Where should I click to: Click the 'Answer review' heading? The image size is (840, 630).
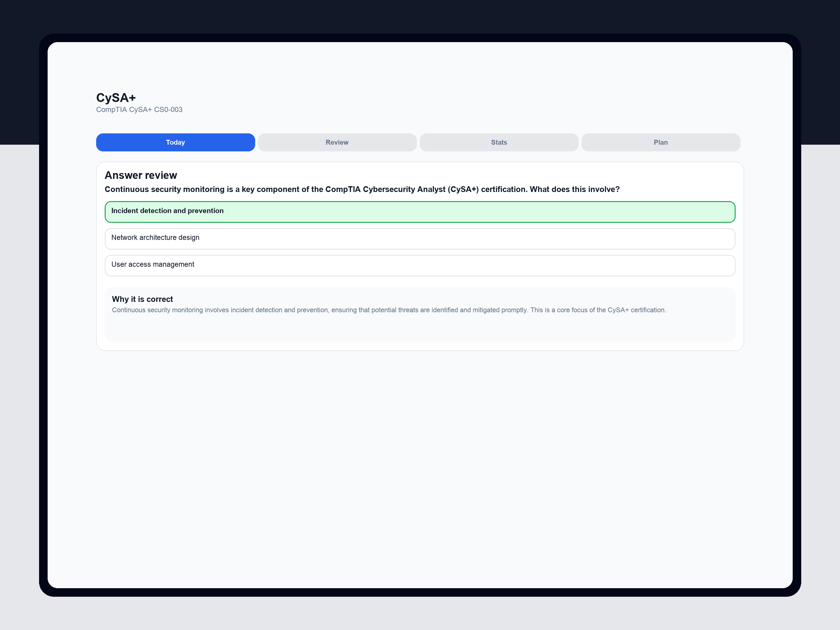click(141, 175)
